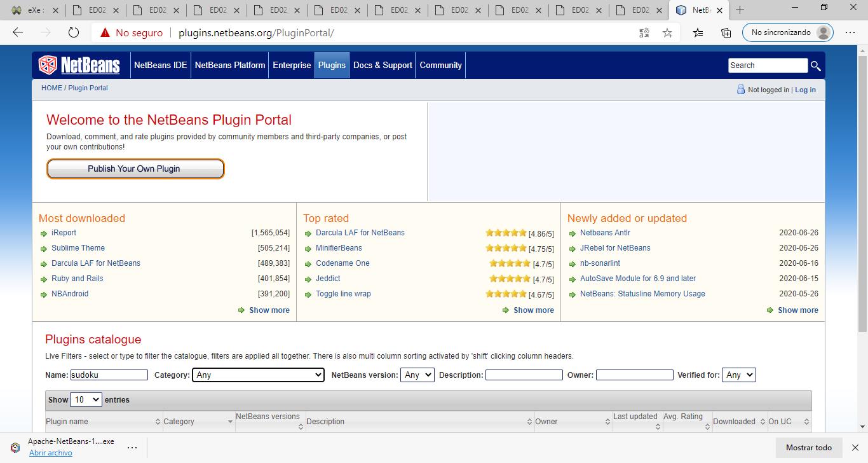The image size is (868, 463).
Task: Close the downloads bar
Action: [x=855, y=447]
